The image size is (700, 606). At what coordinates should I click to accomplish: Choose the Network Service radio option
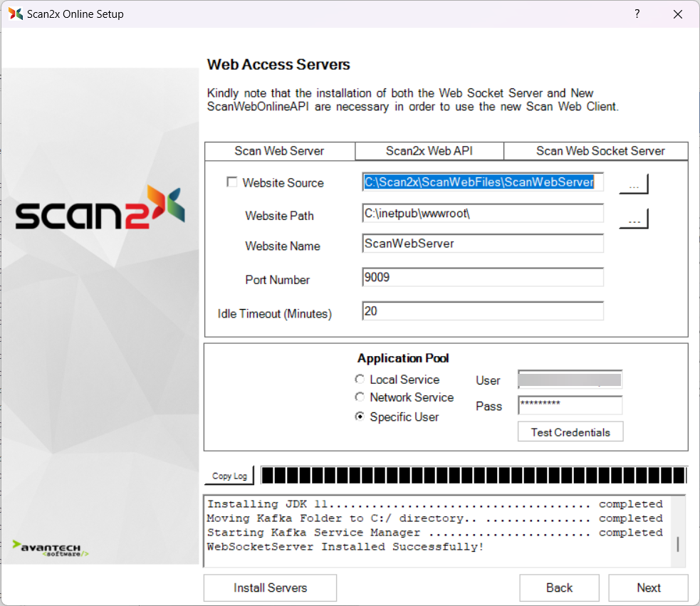pos(360,397)
